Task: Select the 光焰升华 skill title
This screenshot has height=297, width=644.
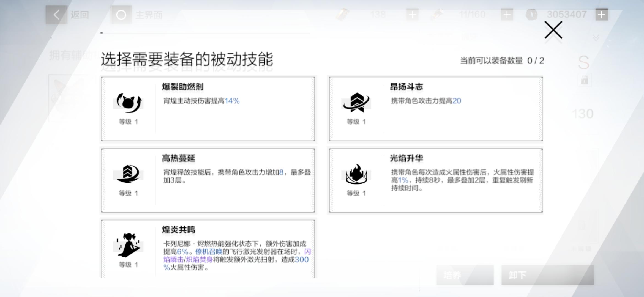Action: [406, 158]
